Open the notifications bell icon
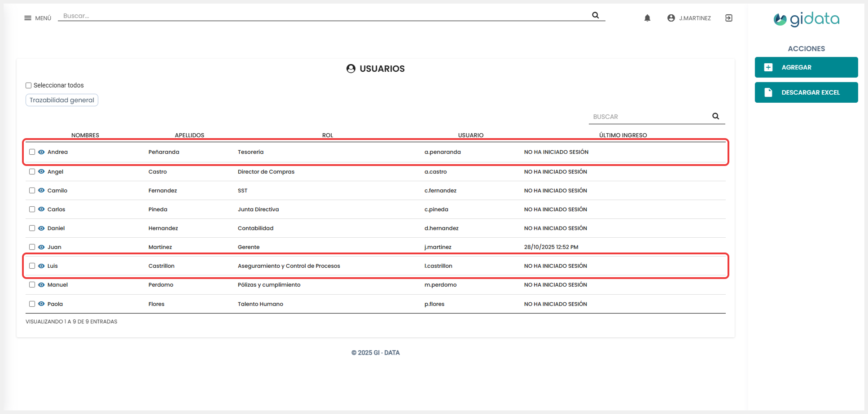Screen dimensions: 868x414 point(647,17)
